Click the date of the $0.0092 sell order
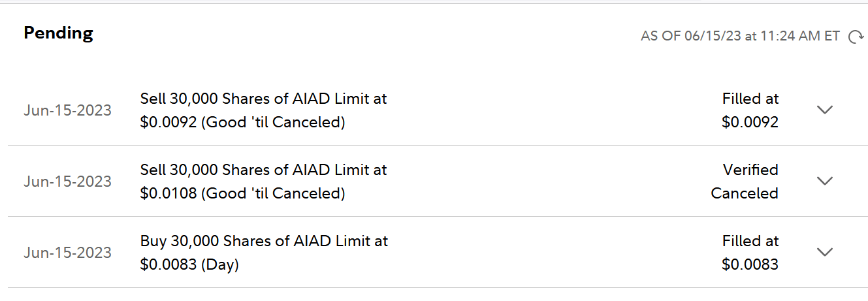Screen dimensions: 868x301 (67, 110)
